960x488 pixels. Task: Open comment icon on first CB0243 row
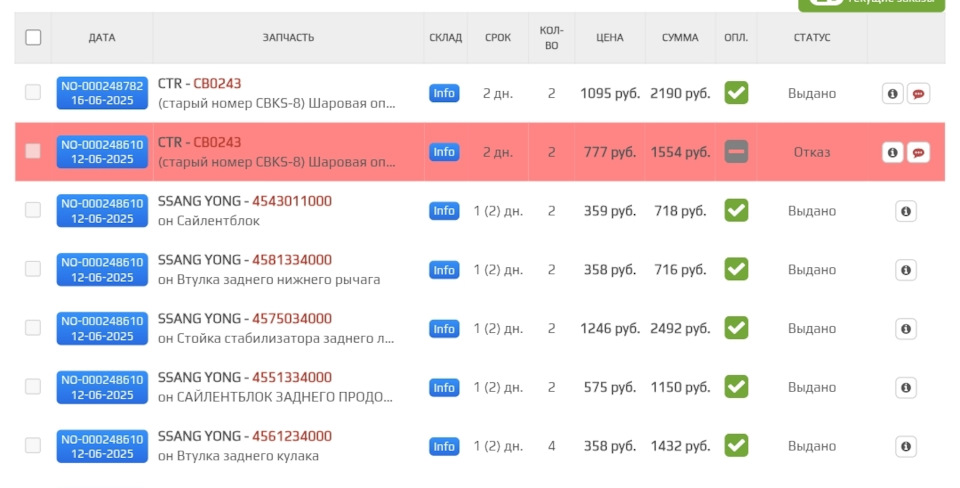pos(918,93)
